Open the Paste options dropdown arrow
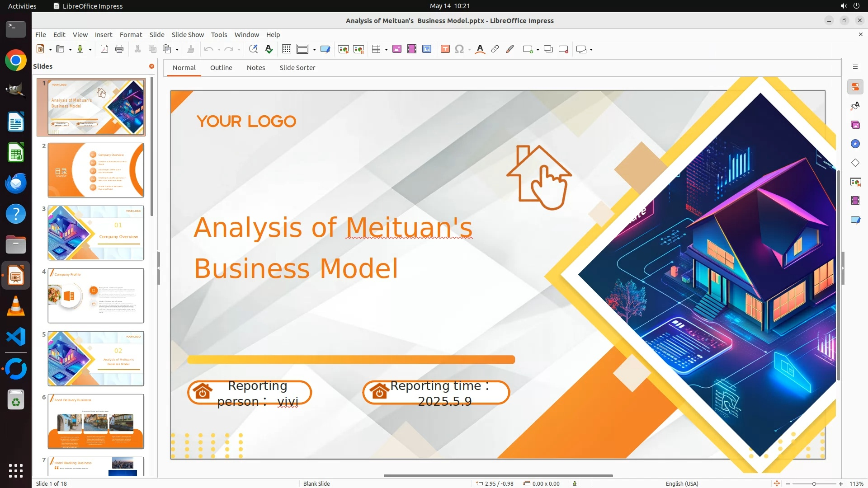This screenshot has height=488, width=868. click(x=177, y=50)
